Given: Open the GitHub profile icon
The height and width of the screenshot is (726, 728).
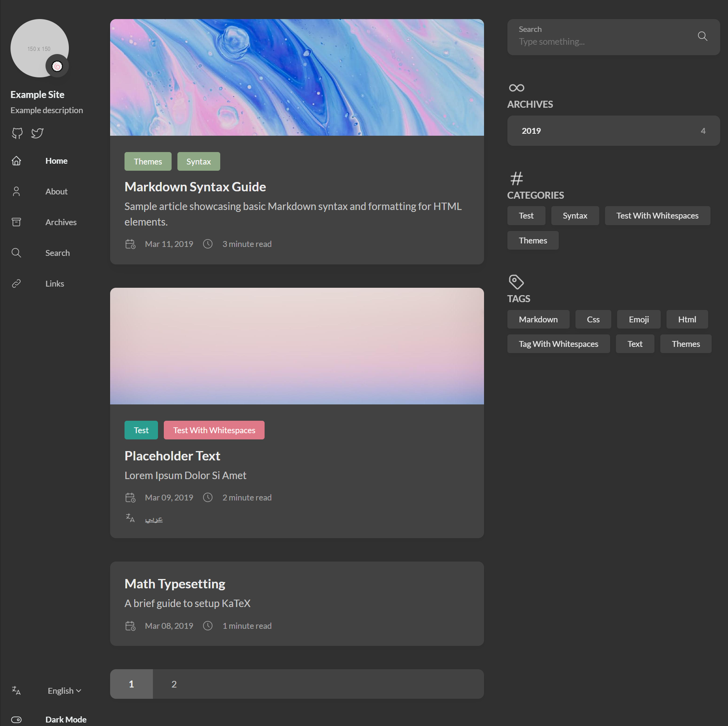Looking at the screenshot, I should (x=17, y=133).
